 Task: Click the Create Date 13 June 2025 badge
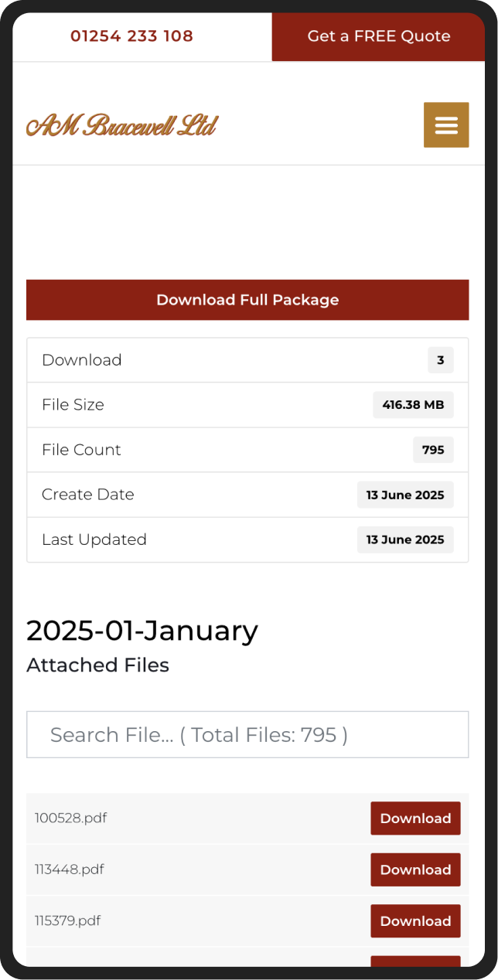click(405, 495)
